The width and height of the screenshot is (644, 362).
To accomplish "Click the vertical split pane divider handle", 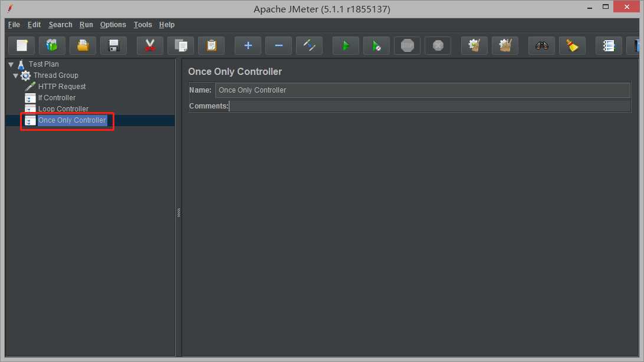I will [179, 213].
